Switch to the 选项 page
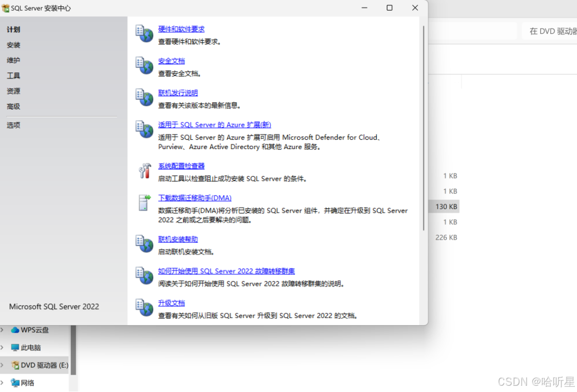This screenshot has height=392, width=577. (13, 125)
